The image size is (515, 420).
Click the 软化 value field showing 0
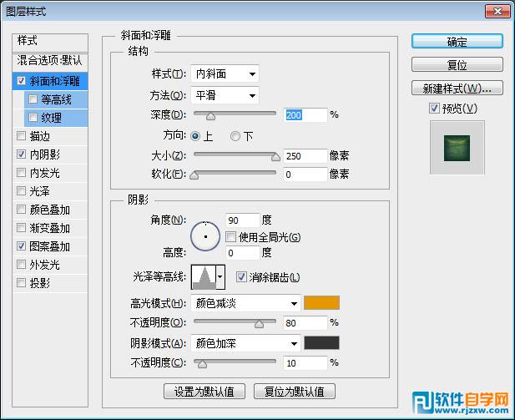click(305, 175)
